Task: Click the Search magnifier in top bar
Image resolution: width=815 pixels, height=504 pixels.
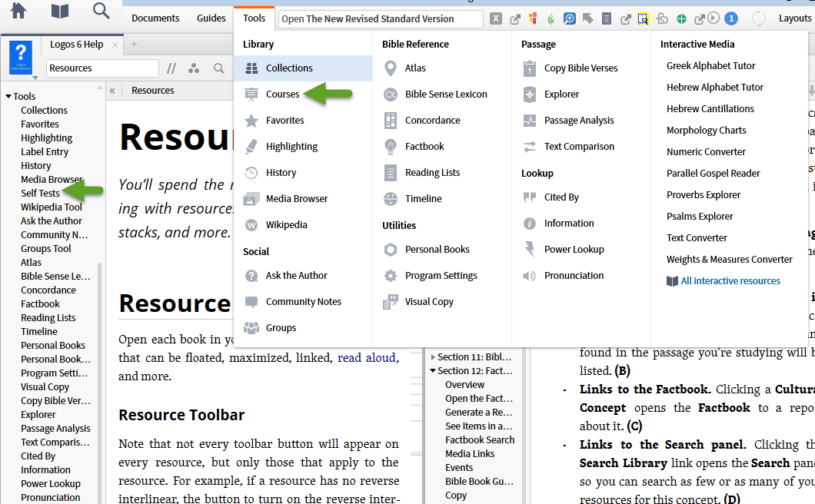Action: point(101,11)
